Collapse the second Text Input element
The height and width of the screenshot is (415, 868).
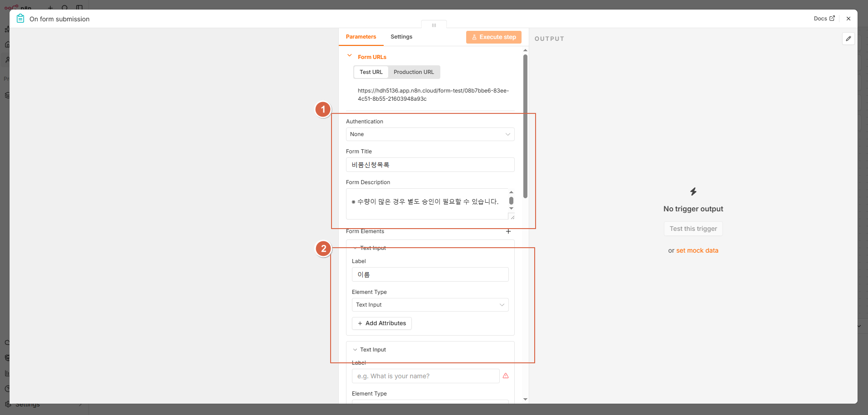pos(355,350)
